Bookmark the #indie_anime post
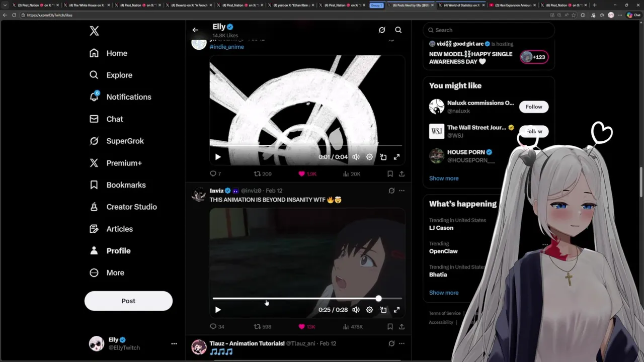 390,174
